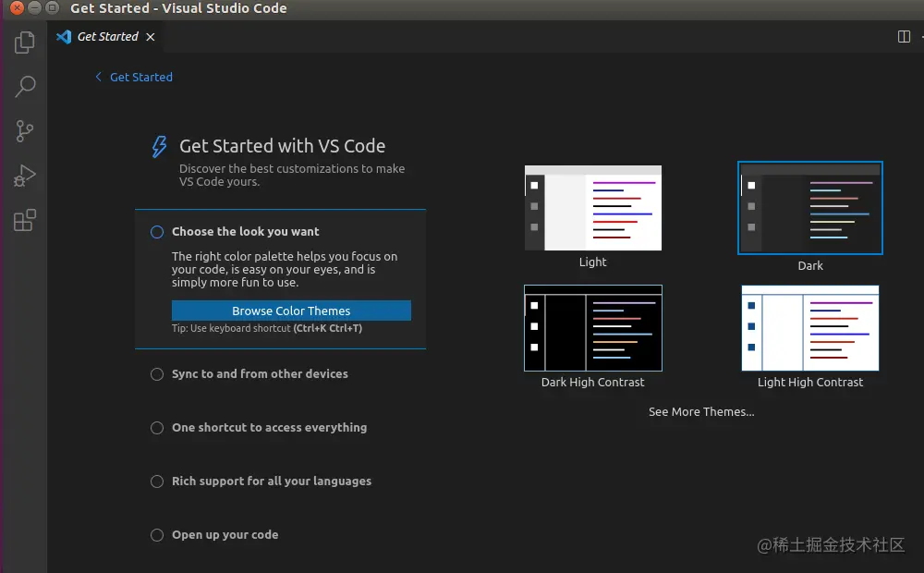
Task: Select the Light High Contrast theme preview
Action: point(809,328)
